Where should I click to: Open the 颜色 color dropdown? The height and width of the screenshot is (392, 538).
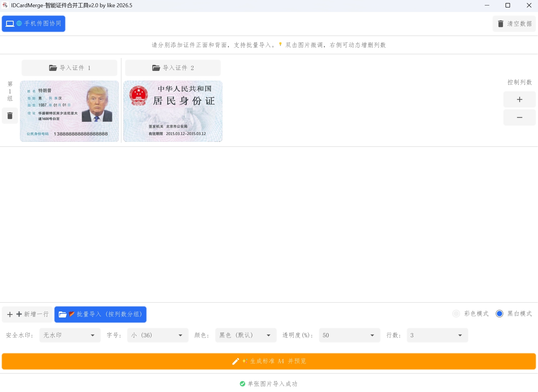pos(246,335)
